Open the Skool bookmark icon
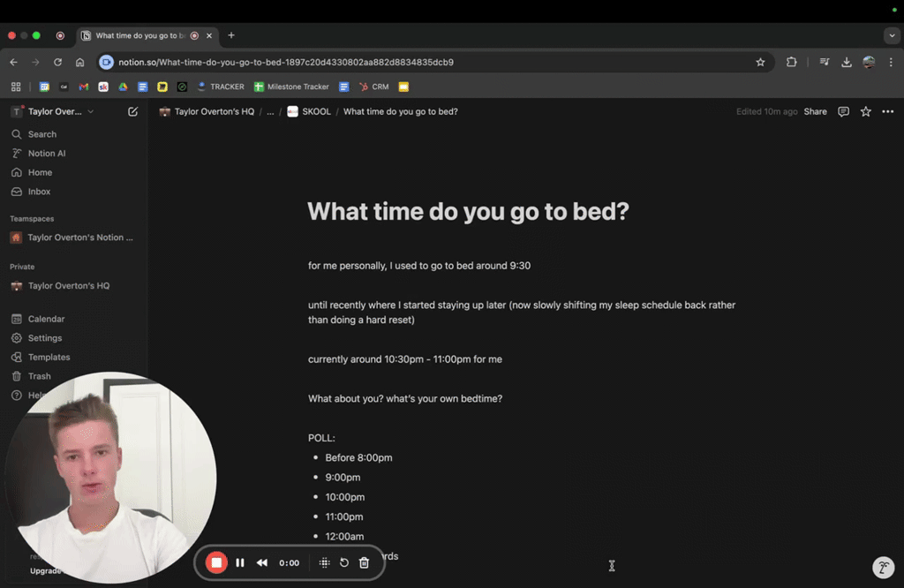Viewport: 904px width, 588px height. pyautogui.click(x=102, y=87)
